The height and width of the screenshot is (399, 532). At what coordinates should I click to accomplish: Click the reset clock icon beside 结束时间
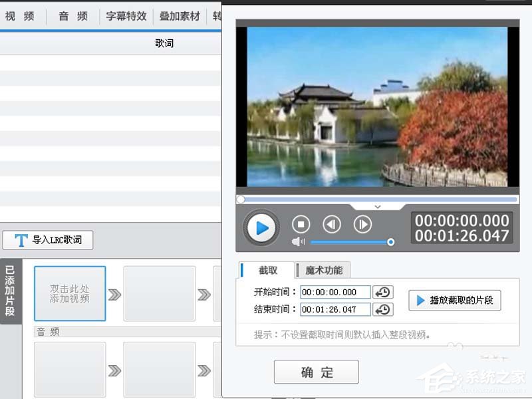coord(384,309)
